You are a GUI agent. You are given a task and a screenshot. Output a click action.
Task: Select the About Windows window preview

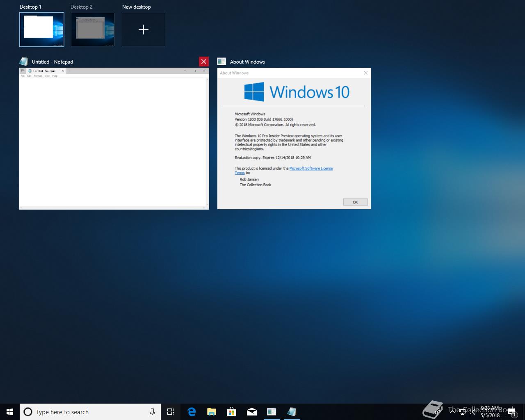coord(294,139)
